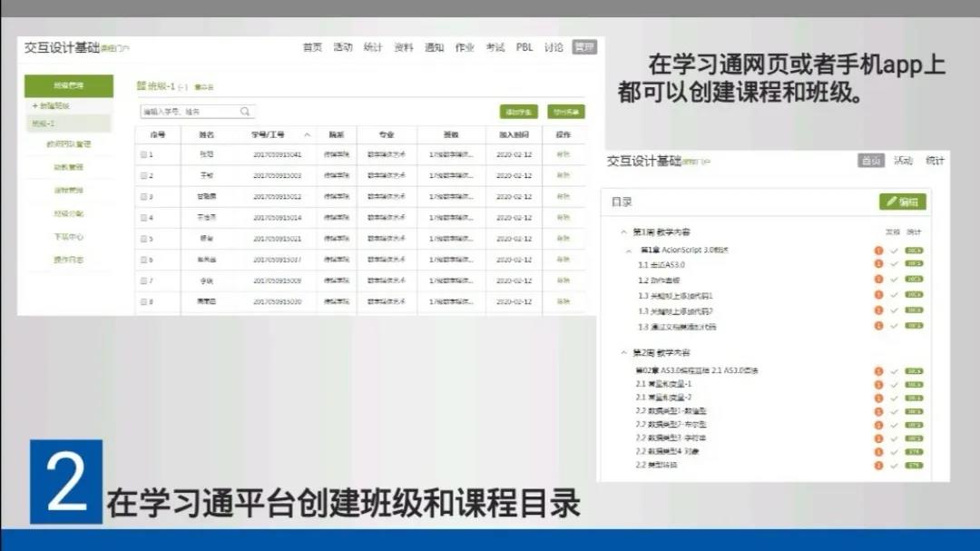Tick the checkbox for student row 3
This screenshot has width=980, height=551.
pos(143,196)
